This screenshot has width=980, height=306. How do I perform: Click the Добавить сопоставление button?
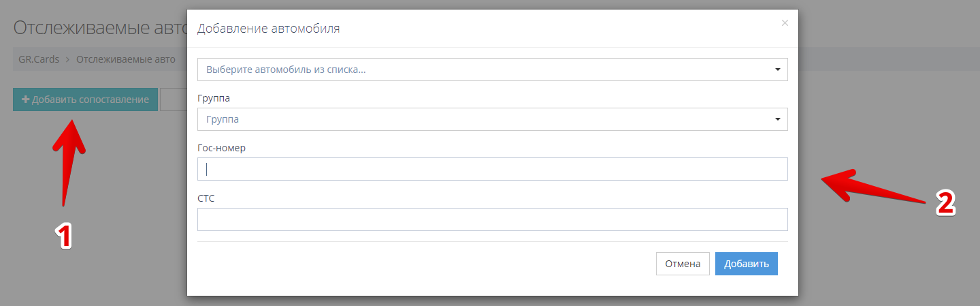pyautogui.click(x=85, y=100)
